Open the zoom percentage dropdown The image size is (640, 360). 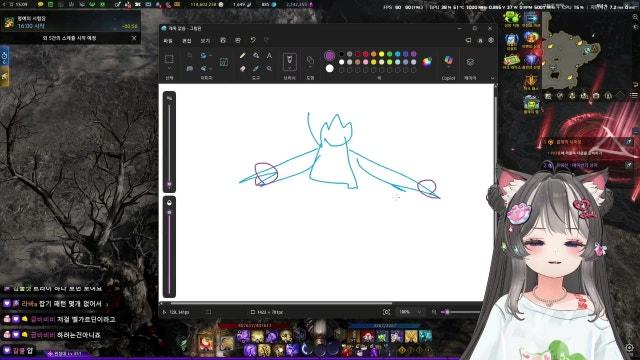pos(420,312)
